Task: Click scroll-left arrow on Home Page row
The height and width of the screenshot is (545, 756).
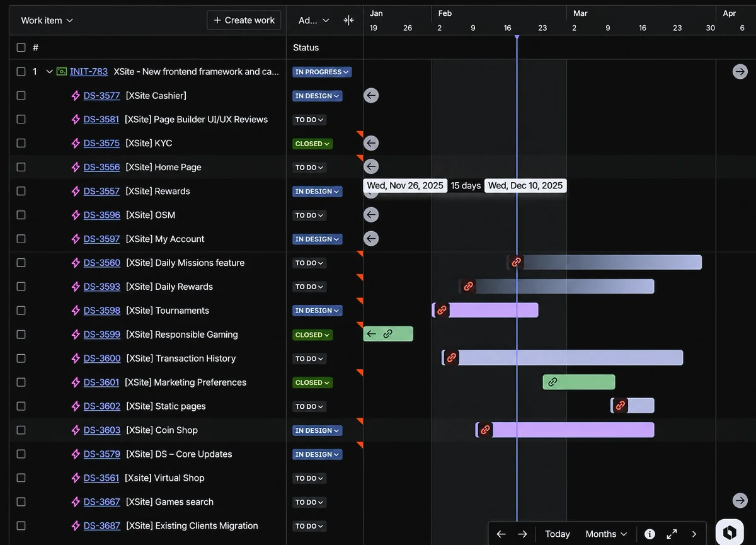Action: point(371,167)
